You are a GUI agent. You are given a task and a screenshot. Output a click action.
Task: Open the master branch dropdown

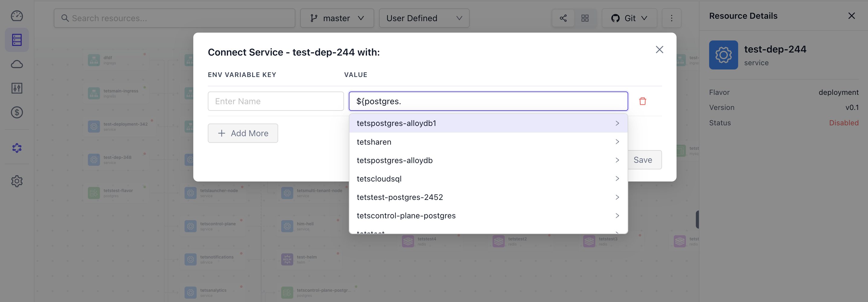337,18
